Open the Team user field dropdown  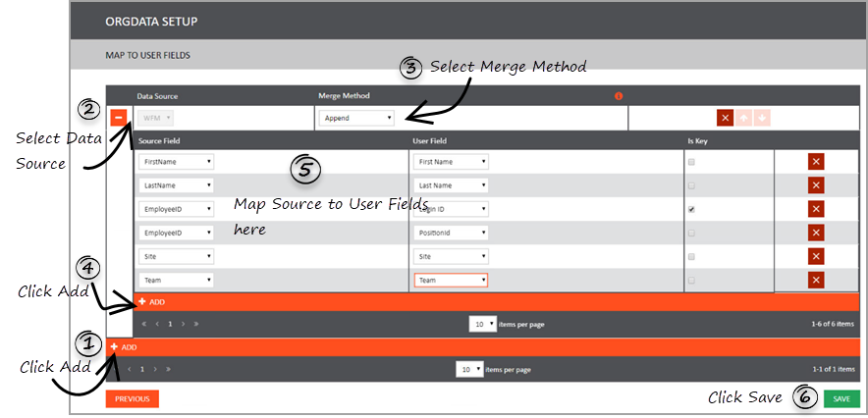pyautogui.click(x=452, y=280)
